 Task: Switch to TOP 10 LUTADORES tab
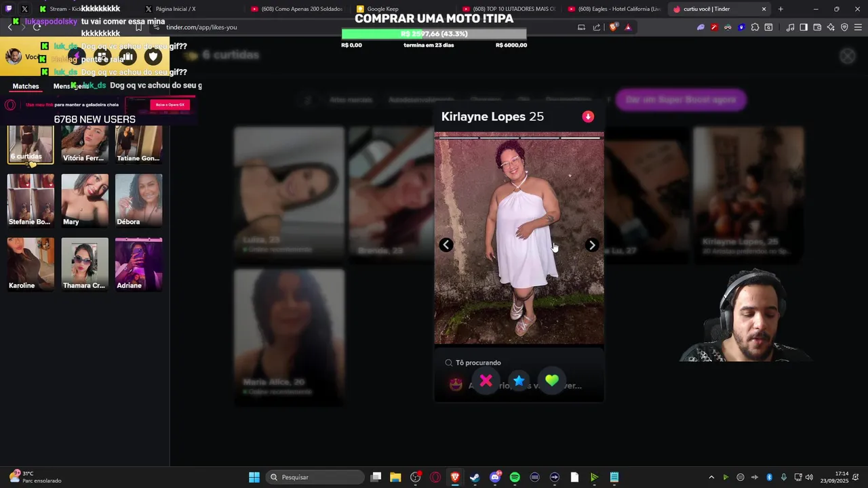510,9
